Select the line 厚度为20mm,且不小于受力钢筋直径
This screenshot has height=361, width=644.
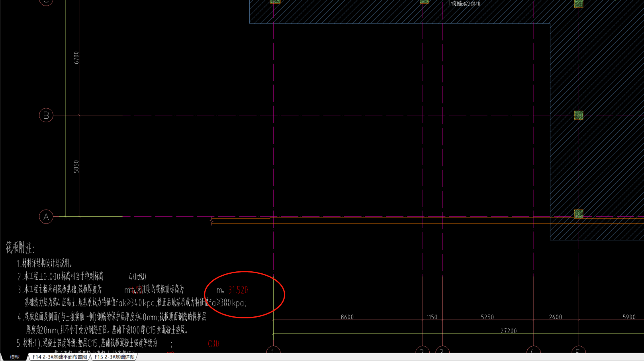tap(107, 330)
